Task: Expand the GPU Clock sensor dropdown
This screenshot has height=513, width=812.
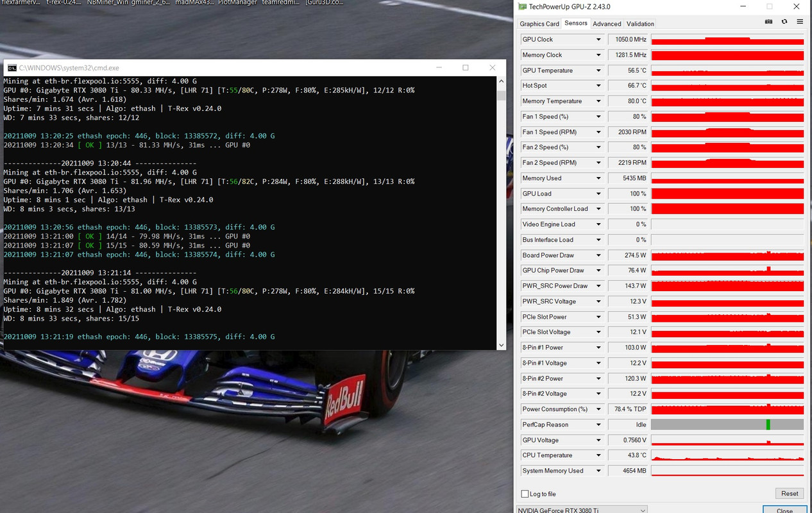Action: (598, 40)
